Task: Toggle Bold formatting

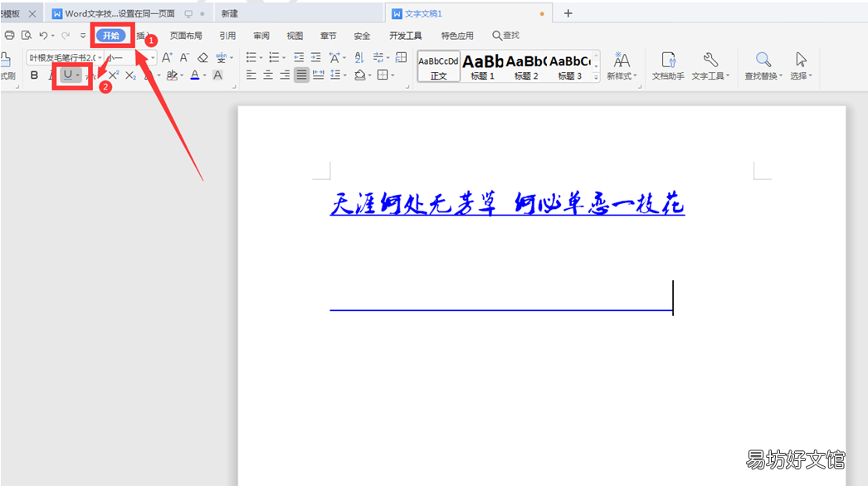Action: (x=34, y=75)
